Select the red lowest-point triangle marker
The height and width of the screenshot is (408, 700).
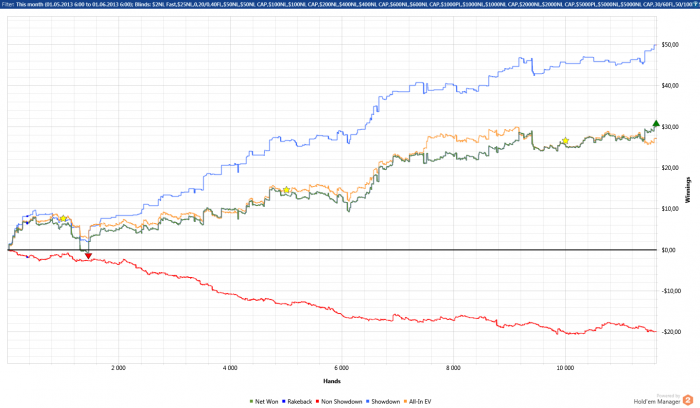(88, 256)
